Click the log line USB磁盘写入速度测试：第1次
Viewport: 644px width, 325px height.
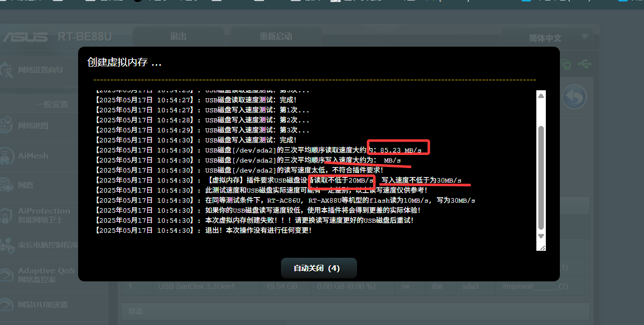click(x=202, y=110)
